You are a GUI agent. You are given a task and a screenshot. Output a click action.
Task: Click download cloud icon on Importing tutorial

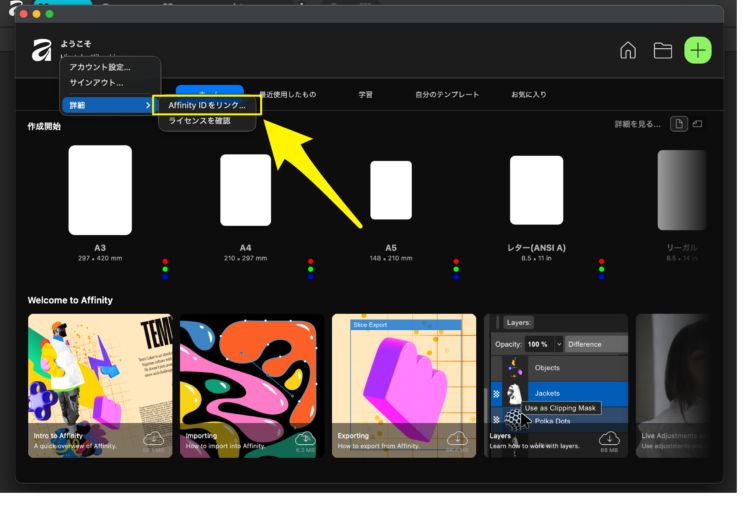click(305, 439)
